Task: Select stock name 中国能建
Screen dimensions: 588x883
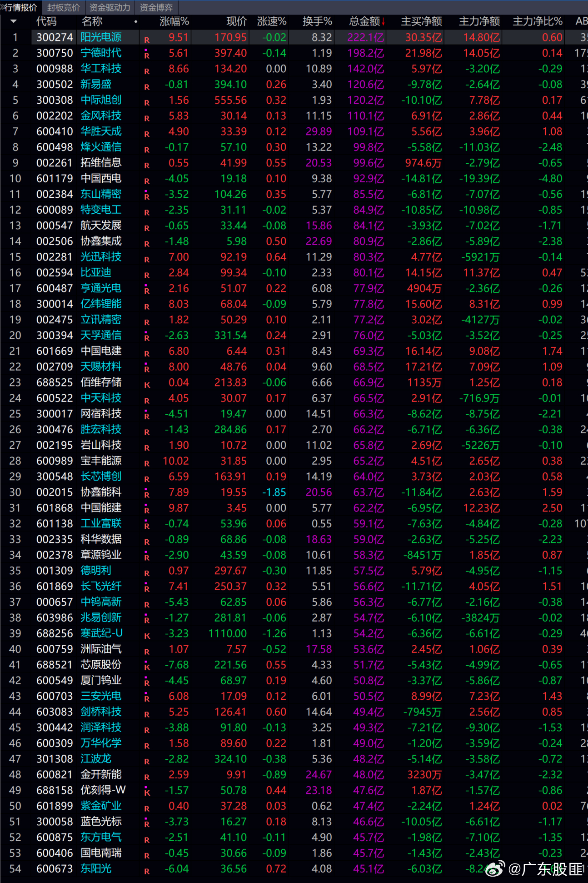Action: coord(101,508)
